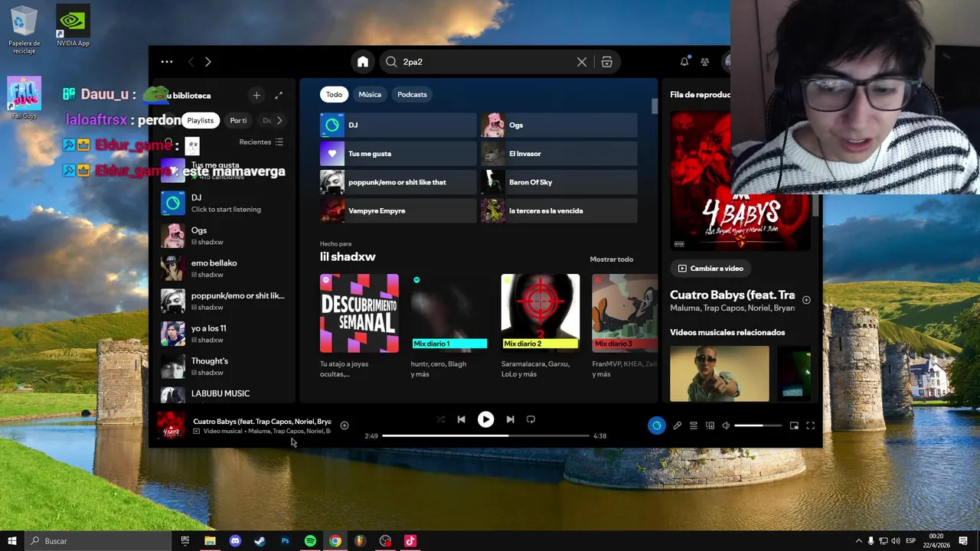The width and height of the screenshot is (980, 551).
Task: Add current song with plus icon in player bar
Action: click(x=345, y=425)
